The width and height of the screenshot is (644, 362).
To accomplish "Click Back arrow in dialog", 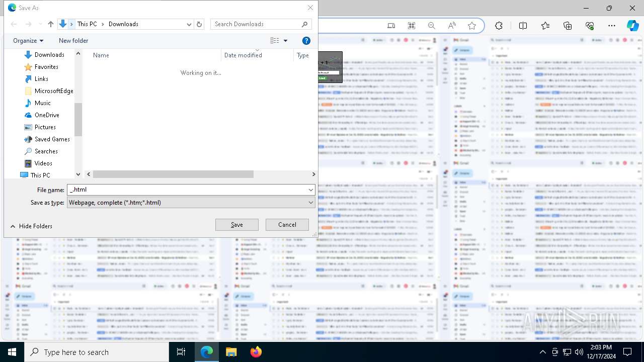I will pos(14,24).
